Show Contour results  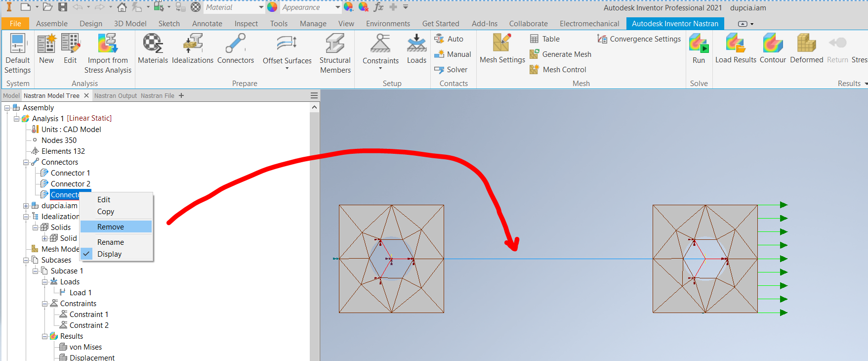coord(773,49)
